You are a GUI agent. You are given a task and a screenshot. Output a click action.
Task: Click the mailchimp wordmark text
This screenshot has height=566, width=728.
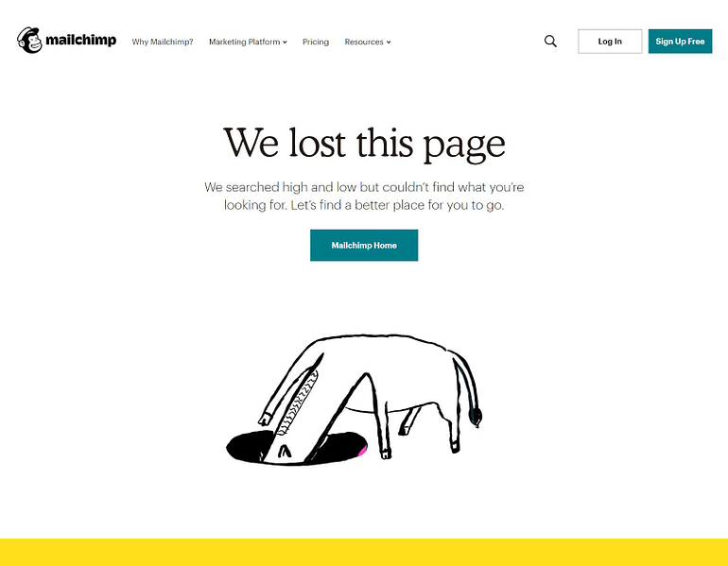(80, 41)
